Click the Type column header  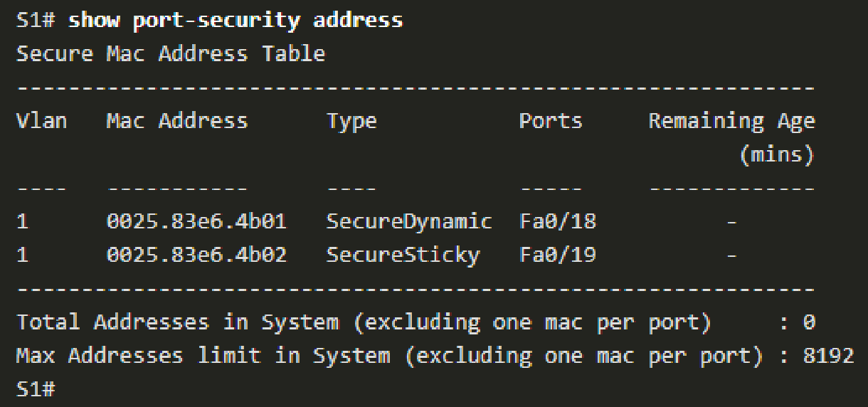tap(351, 122)
